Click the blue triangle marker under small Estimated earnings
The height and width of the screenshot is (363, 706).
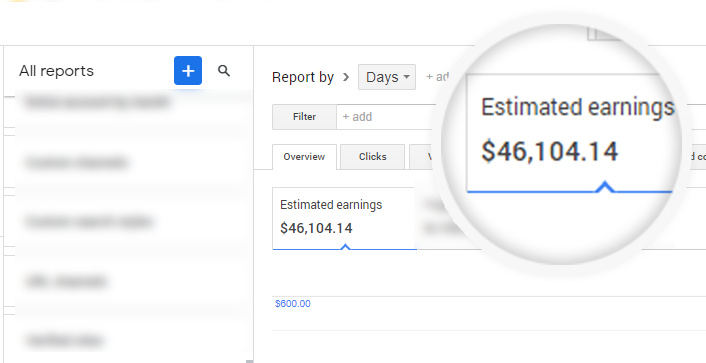click(345, 246)
